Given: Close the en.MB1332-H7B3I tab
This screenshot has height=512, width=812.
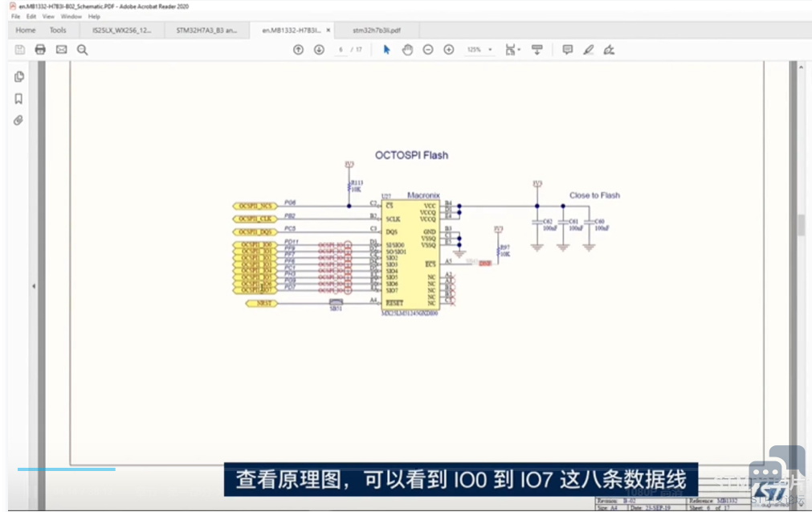Looking at the screenshot, I should pos(328,30).
